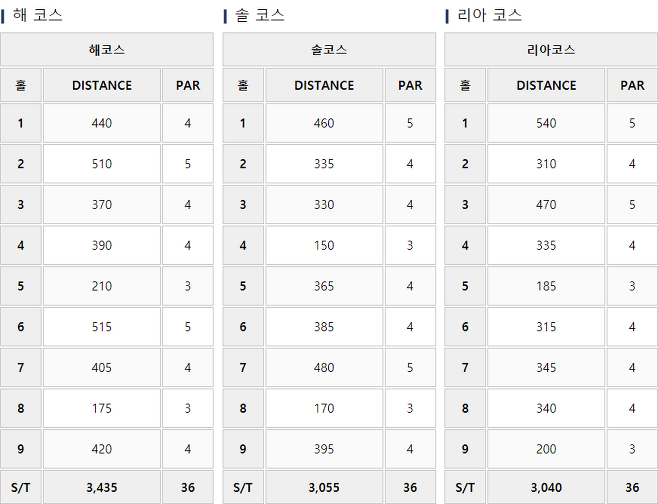Image resolution: width=658 pixels, height=504 pixels.
Task: Select the 540 distance cell
Action: click(546, 123)
